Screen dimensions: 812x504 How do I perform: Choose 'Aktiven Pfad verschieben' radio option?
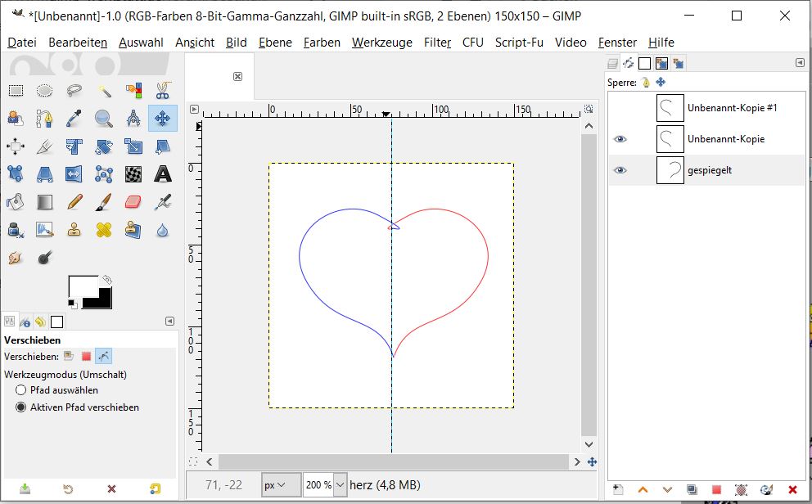(x=21, y=407)
